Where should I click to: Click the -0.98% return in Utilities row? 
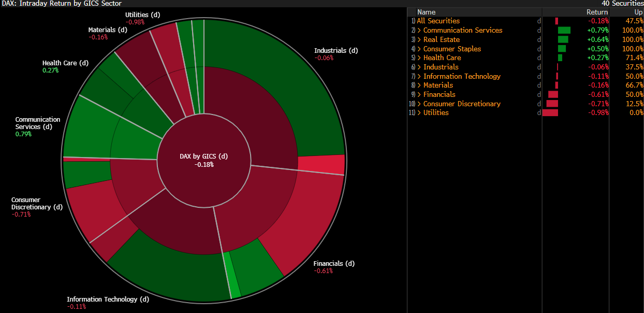click(598, 112)
